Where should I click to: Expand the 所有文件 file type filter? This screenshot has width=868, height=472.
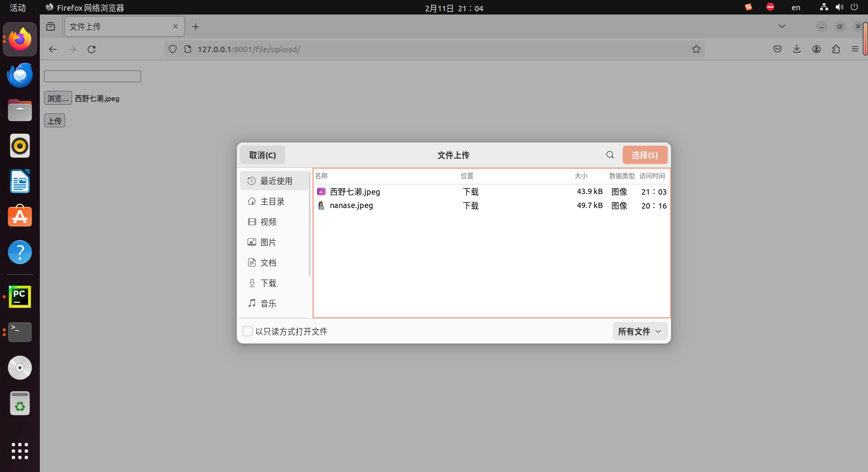point(639,331)
